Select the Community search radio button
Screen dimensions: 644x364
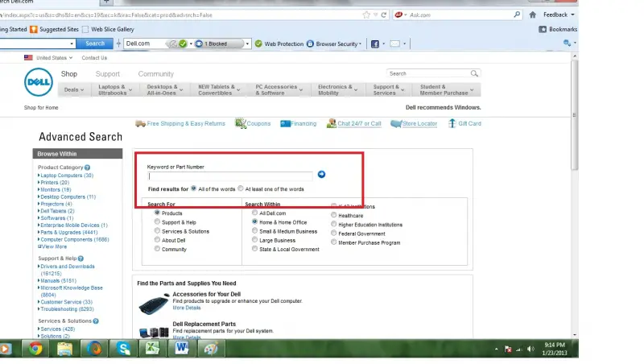coord(157,249)
